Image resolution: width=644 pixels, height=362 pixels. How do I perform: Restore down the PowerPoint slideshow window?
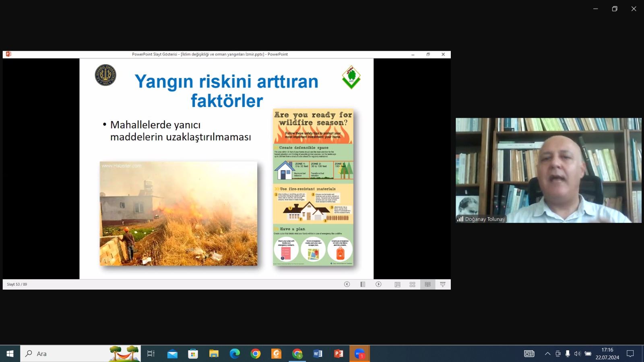tap(428, 54)
